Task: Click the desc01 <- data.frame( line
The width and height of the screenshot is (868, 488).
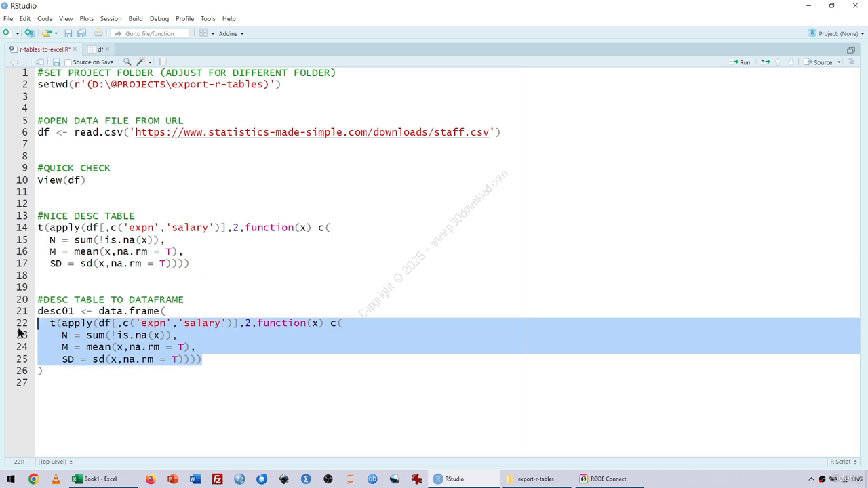Action: [101, 311]
